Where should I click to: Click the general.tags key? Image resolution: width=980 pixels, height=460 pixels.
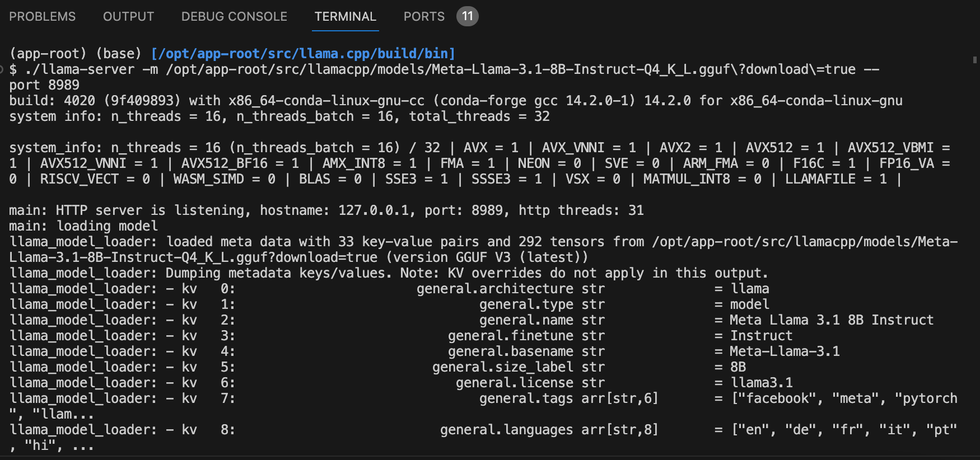526,398
